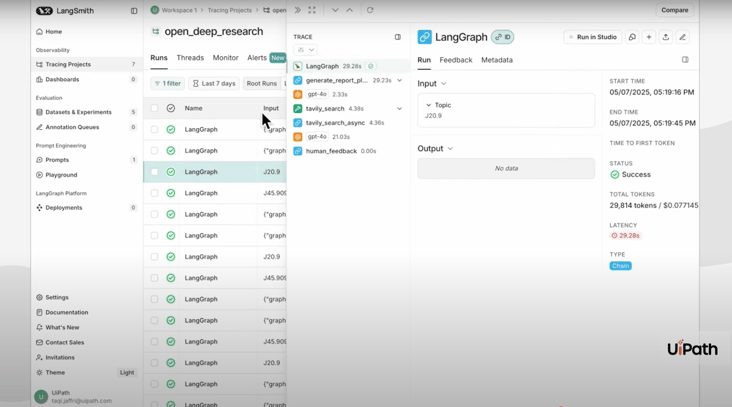This screenshot has width=732, height=407.
Task: Collapse the Input section
Action: (443, 84)
